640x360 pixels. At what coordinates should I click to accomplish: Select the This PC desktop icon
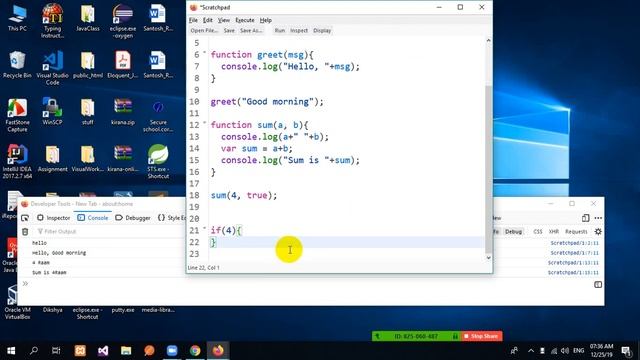17,18
